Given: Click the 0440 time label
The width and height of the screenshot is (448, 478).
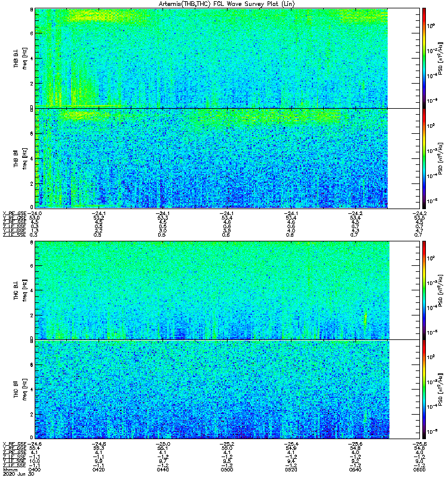Looking at the screenshot, I should pyautogui.click(x=163, y=470).
